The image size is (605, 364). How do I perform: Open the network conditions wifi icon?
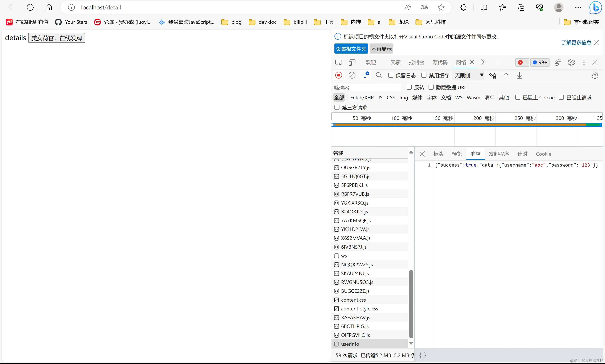[x=493, y=76]
